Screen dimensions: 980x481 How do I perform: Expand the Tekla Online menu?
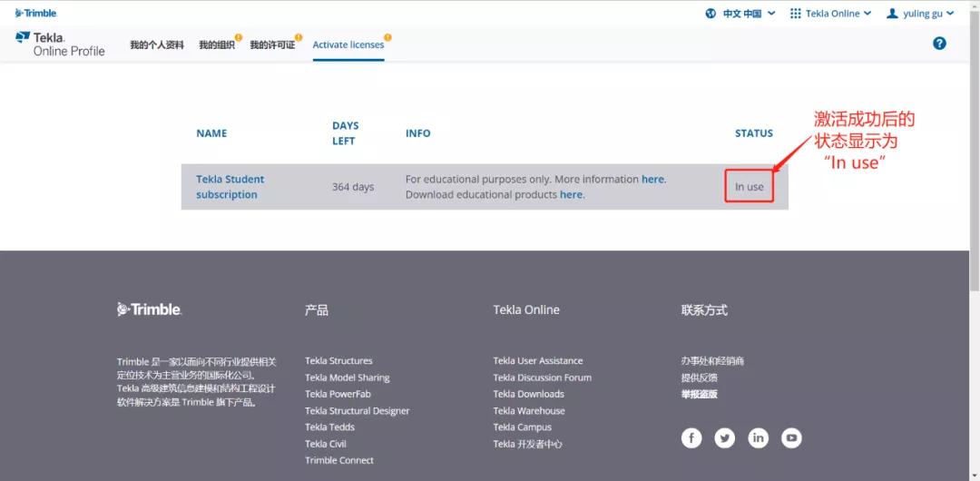[838, 13]
